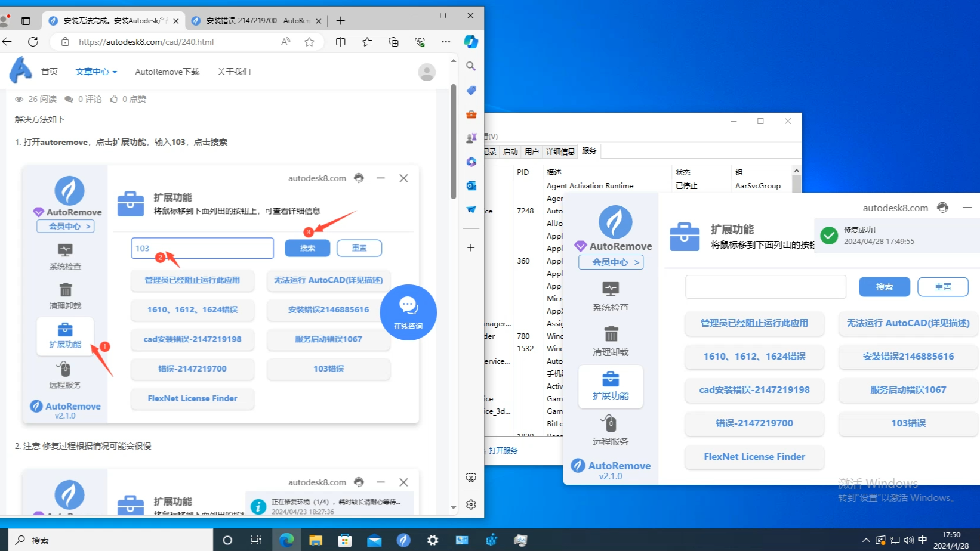Open new Edge tab
The image size is (980, 551).
point(341,21)
